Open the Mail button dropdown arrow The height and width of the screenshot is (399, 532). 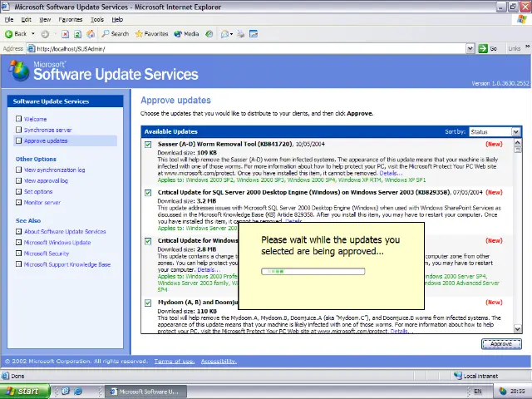tap(231, 34)
